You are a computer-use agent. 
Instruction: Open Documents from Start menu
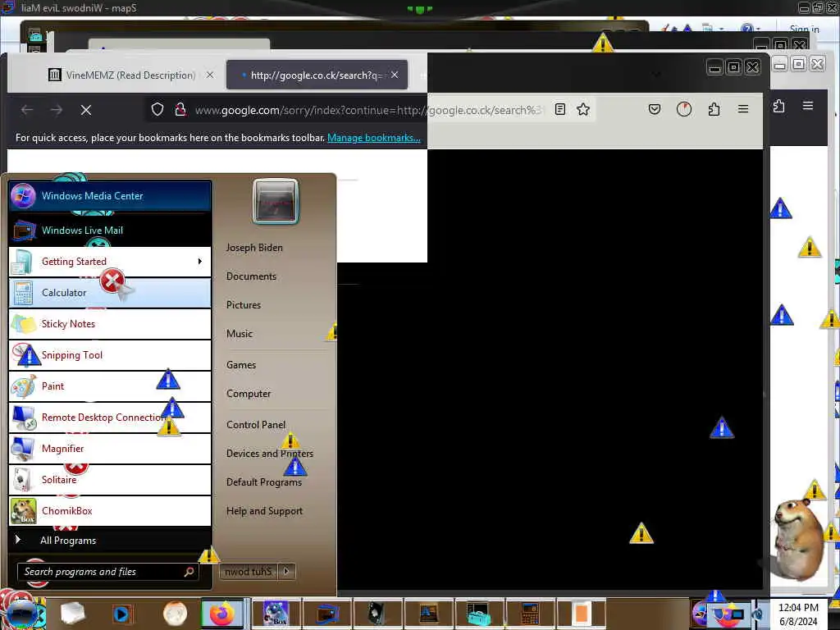(251, 276)
